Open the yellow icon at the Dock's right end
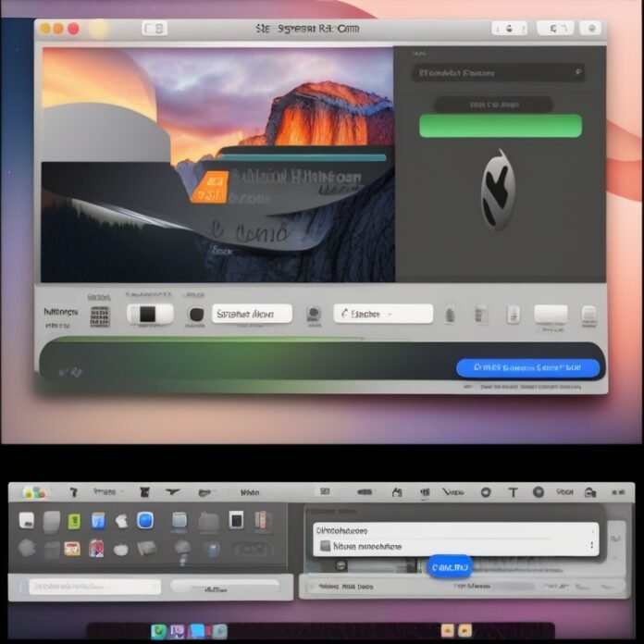The image size is (644, 644). tap(464, 630)
